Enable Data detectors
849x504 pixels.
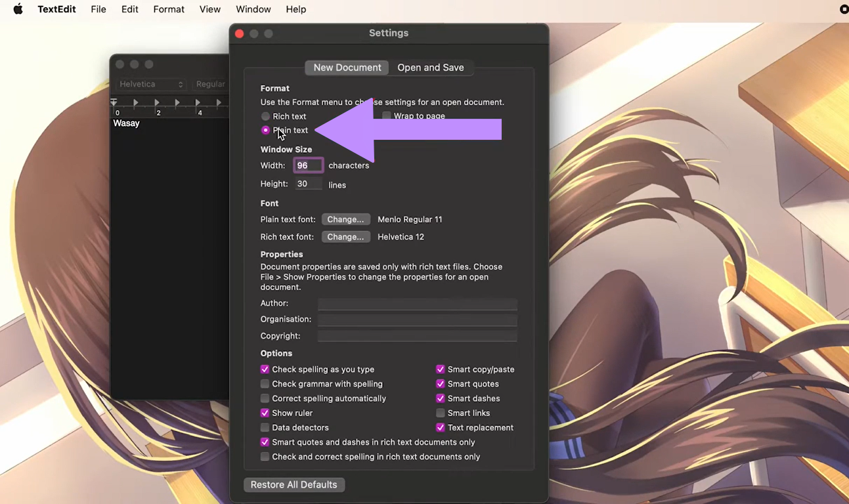coord(265,427)
